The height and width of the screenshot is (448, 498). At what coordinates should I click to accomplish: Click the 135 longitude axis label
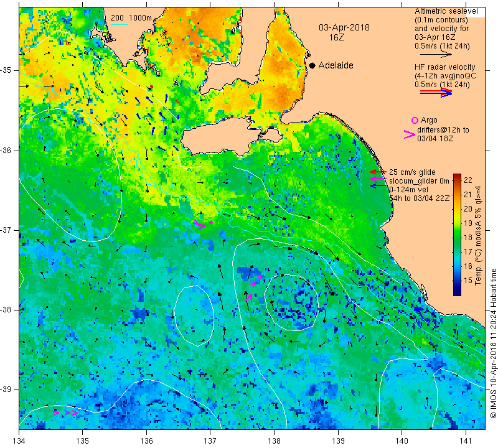tap(83, 441)
